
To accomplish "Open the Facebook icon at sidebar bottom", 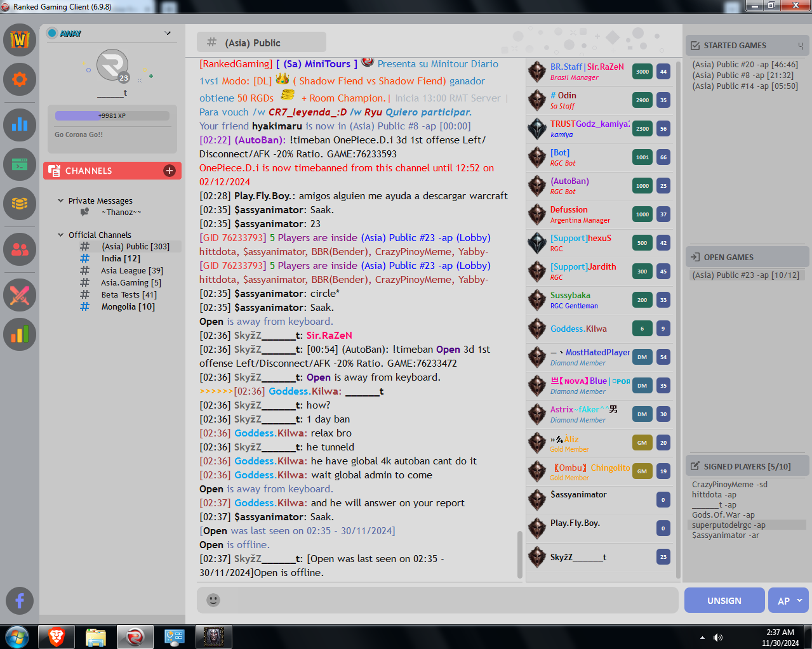I will point(20,601).
